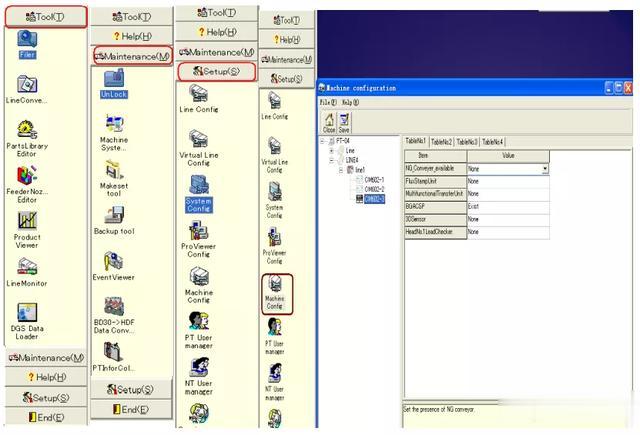
Task: Click Setup(S) below PTInforCol... icon
Action: tap(131, 390)
